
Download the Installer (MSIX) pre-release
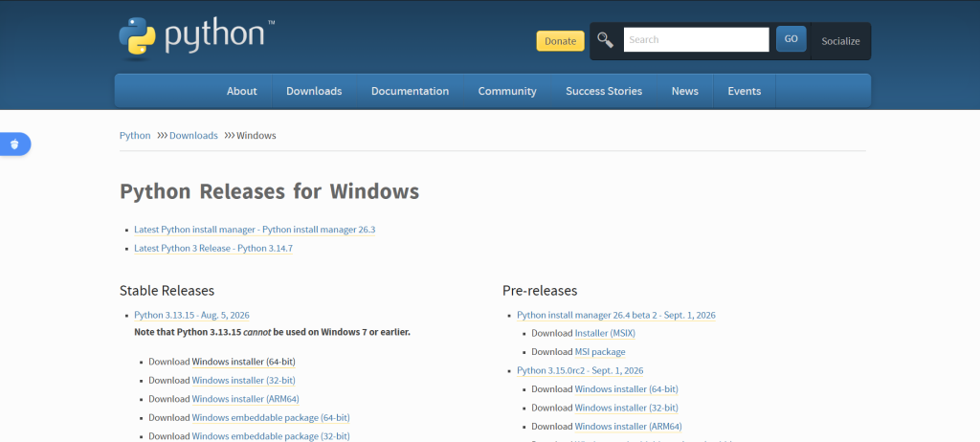605,334
